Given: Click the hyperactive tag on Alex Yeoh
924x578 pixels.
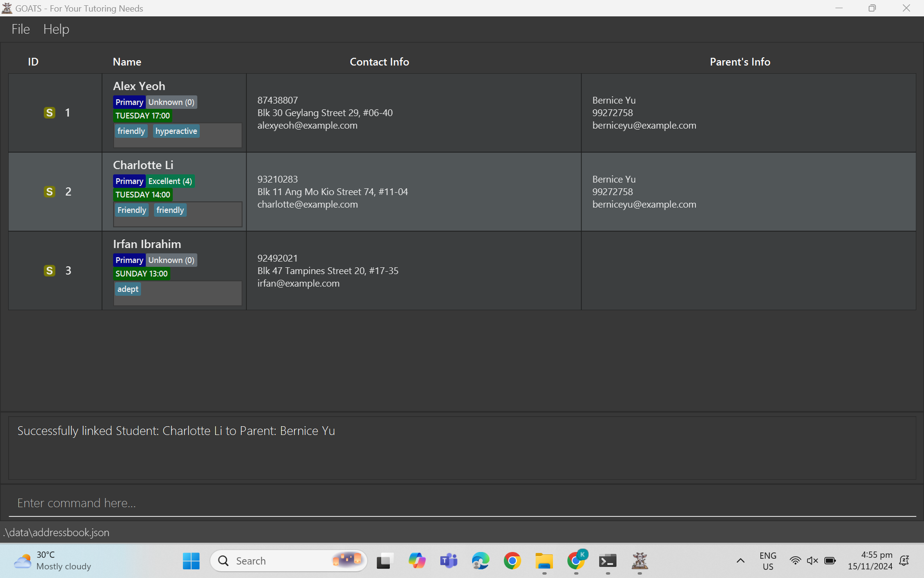Looking at the screenshot, I should 176,131.
